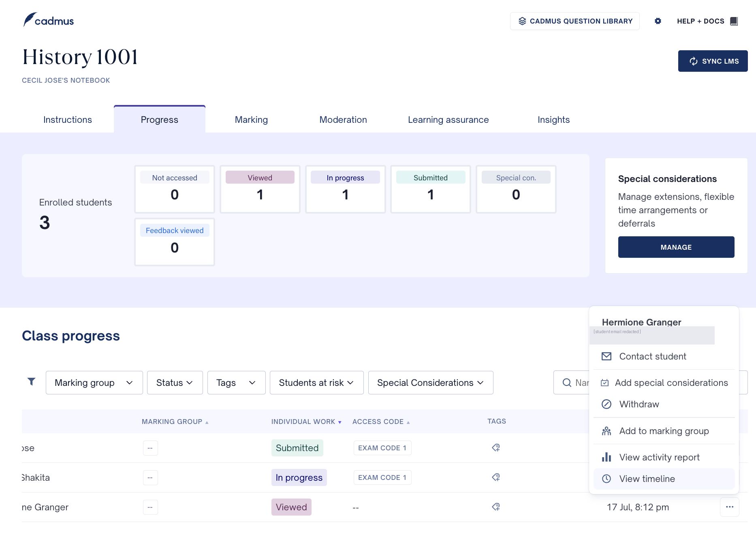Click the Special con. stat card
The image size is (756, 548).
pyautogui.click(x=516, y=189)
